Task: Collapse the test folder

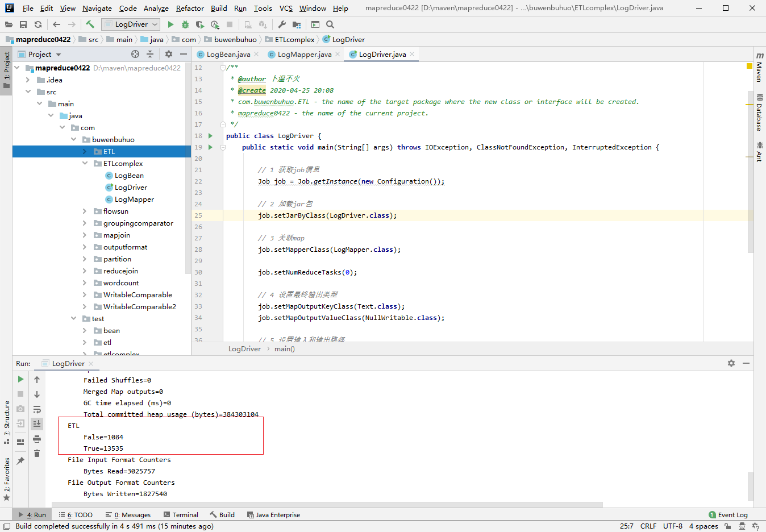Action: pyautogui.click(x=73, y=319)
